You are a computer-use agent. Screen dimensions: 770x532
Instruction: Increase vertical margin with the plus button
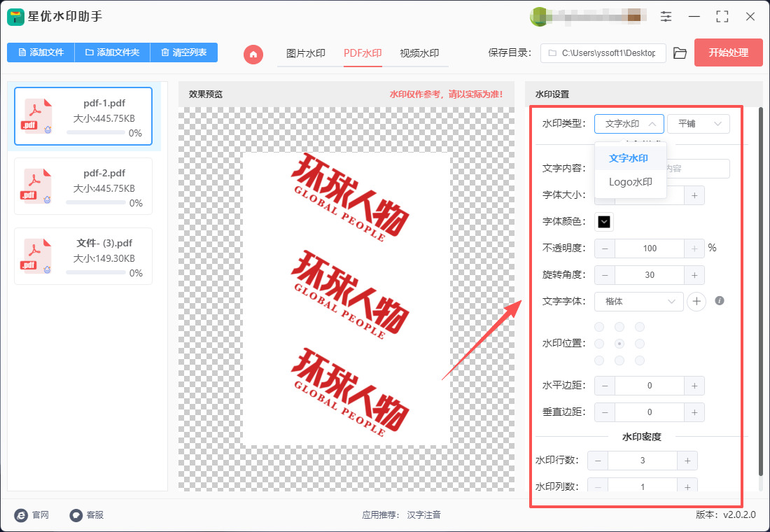coord(694,412)
